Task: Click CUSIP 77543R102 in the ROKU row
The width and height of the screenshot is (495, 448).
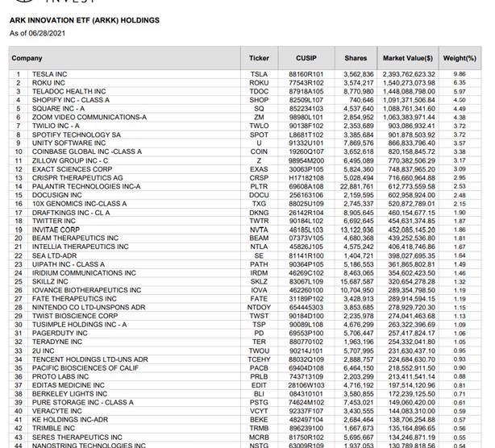Action: (306, 83)
